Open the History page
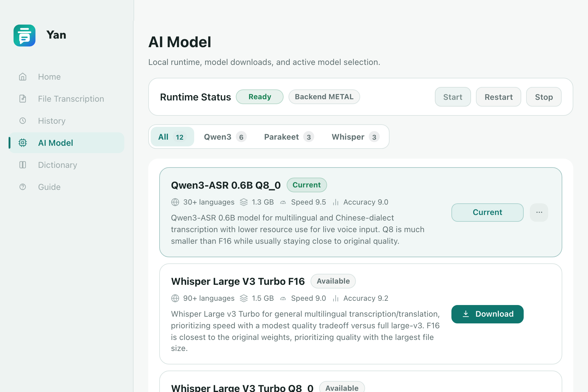 (x=66, y=121)
